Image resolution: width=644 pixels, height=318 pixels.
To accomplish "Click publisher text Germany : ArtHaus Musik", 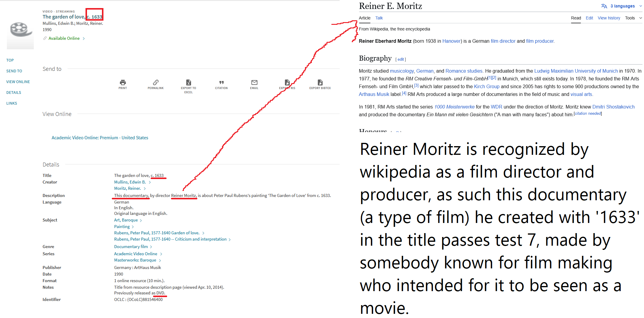I will [138, 267].
